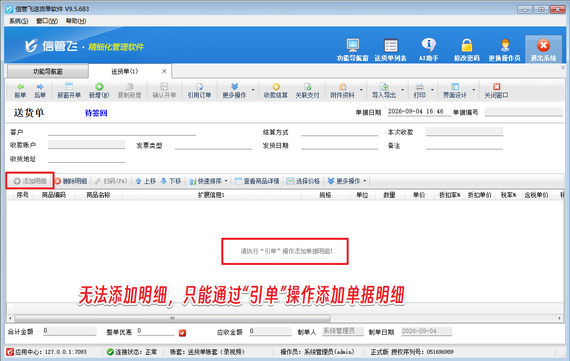Click scrollbar right arrow
Image resolution: width=570 pixels, height=361 pixels.
(x=559, y=318)
